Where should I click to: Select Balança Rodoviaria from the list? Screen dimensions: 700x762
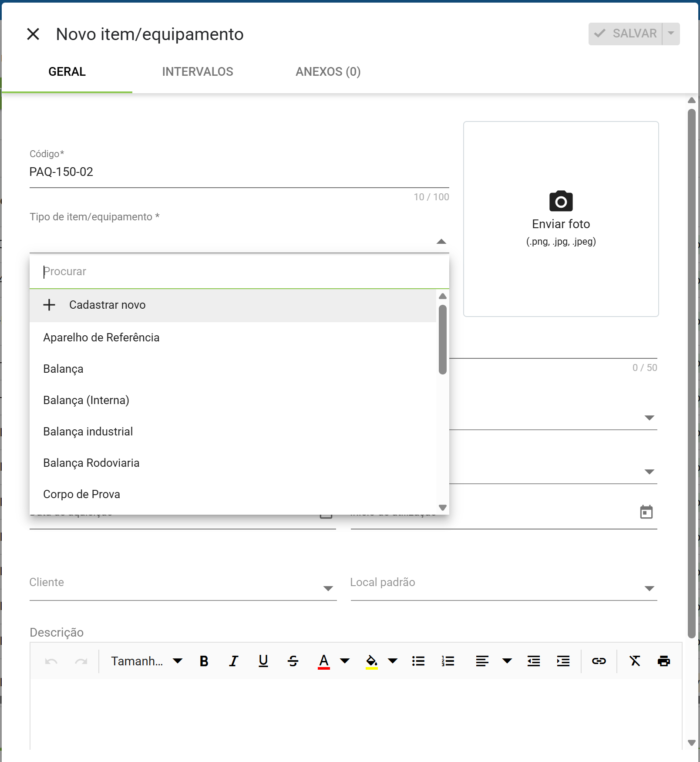tap(233, 463)
